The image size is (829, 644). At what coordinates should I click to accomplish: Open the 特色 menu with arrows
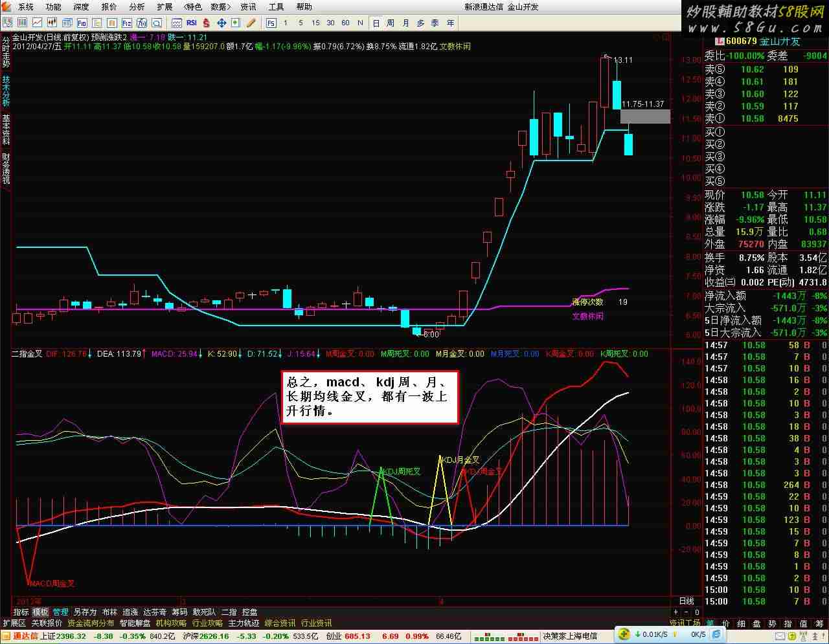(x=193, y=6)
